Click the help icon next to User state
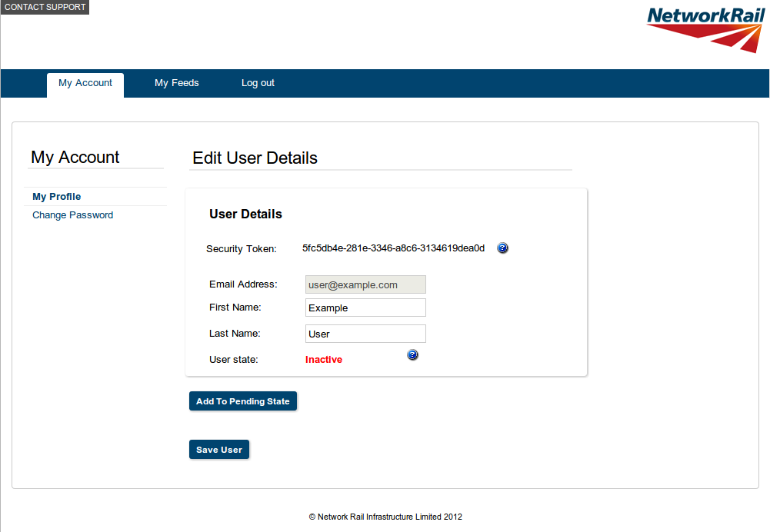Viewport: 770px width, 532px height. pyautogui.click(x=412, y=354)
